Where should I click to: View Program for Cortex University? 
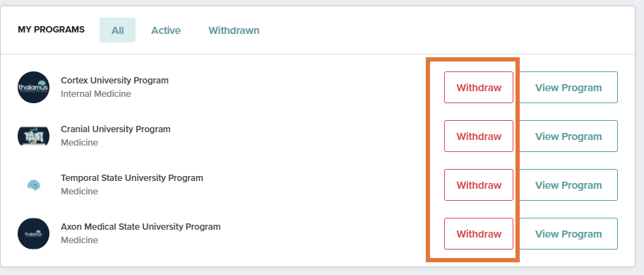click(x=568, y=87)
